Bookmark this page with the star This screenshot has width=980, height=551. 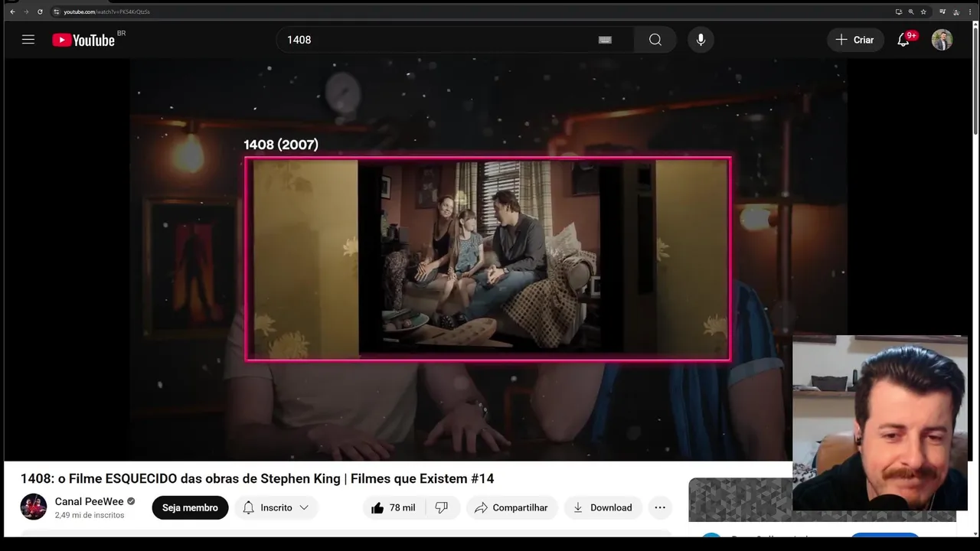click(x=923, y=11)
